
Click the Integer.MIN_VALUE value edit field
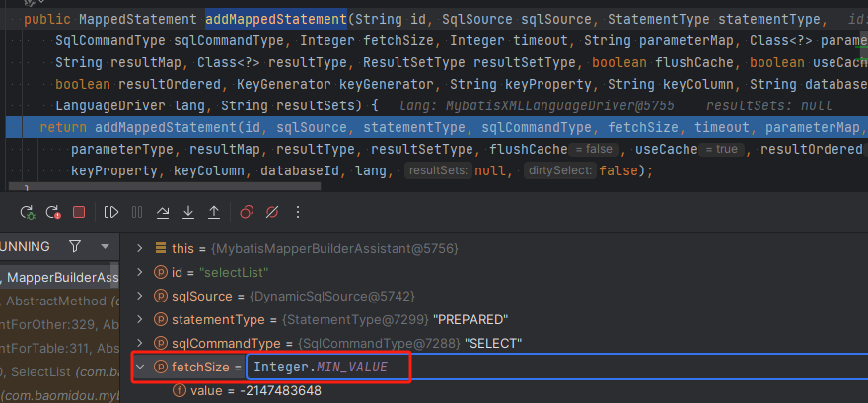[x=321, y=367]
